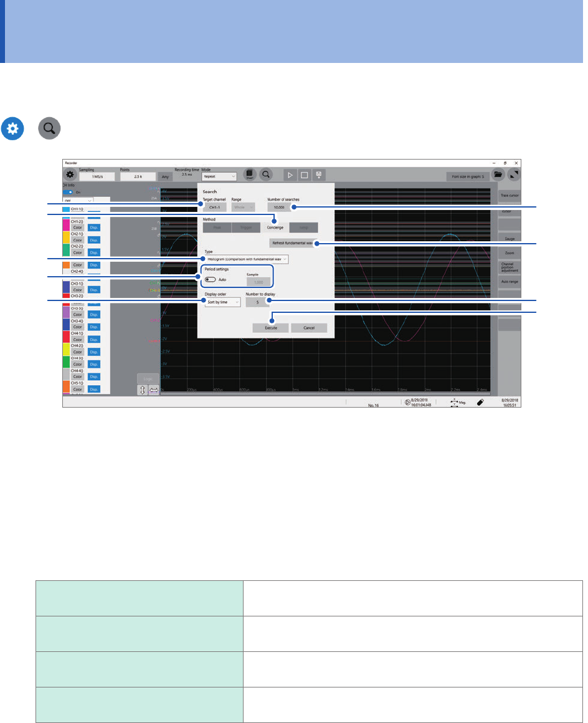Click the green color swatch for CH2-2
The width and height of the screenshot is (588, 723).
coord(66,249)
